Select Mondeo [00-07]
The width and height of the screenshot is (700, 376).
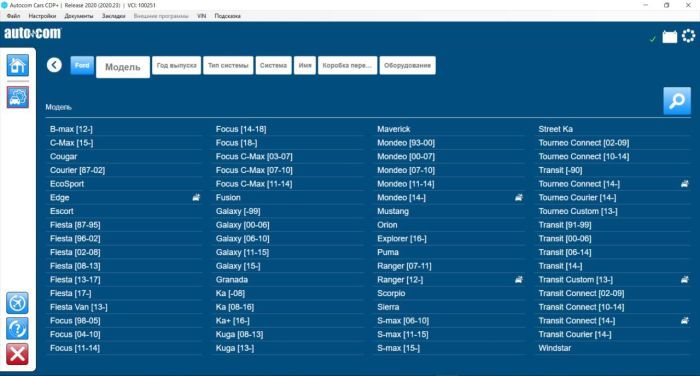coord(406,156)
